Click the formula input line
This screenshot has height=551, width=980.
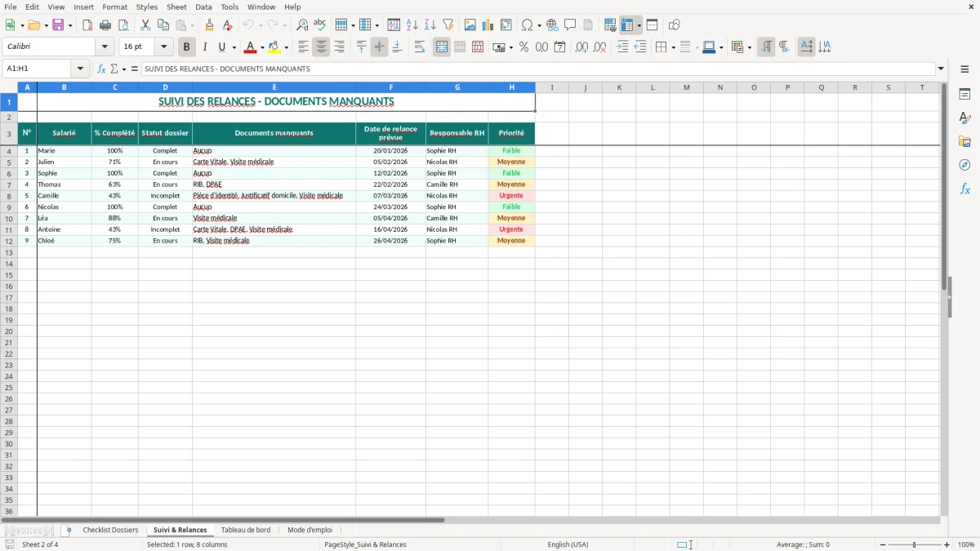[538, 69]
